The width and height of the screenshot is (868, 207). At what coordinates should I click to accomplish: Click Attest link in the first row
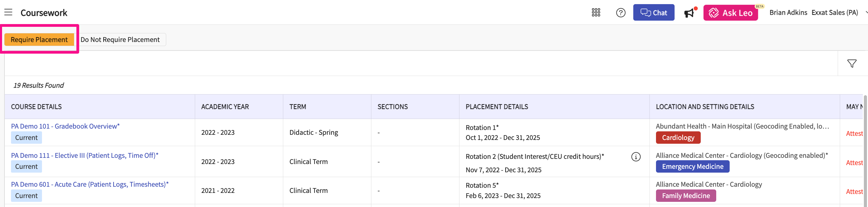pyautogui.click(x=854, y=133)
